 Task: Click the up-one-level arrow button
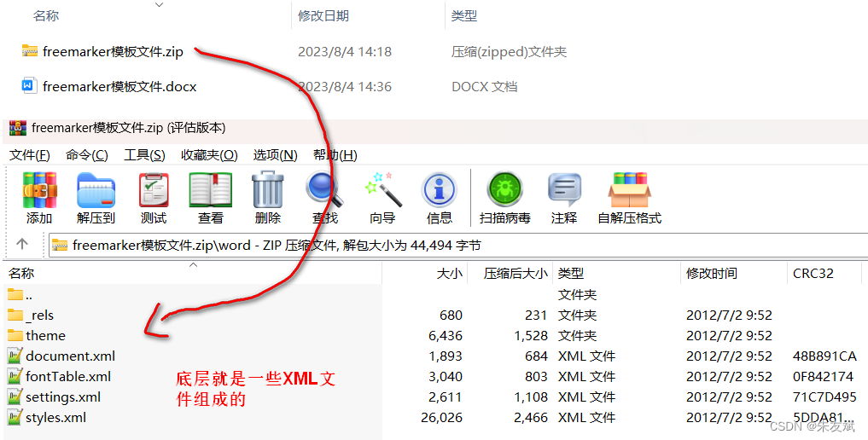(22, 244)
